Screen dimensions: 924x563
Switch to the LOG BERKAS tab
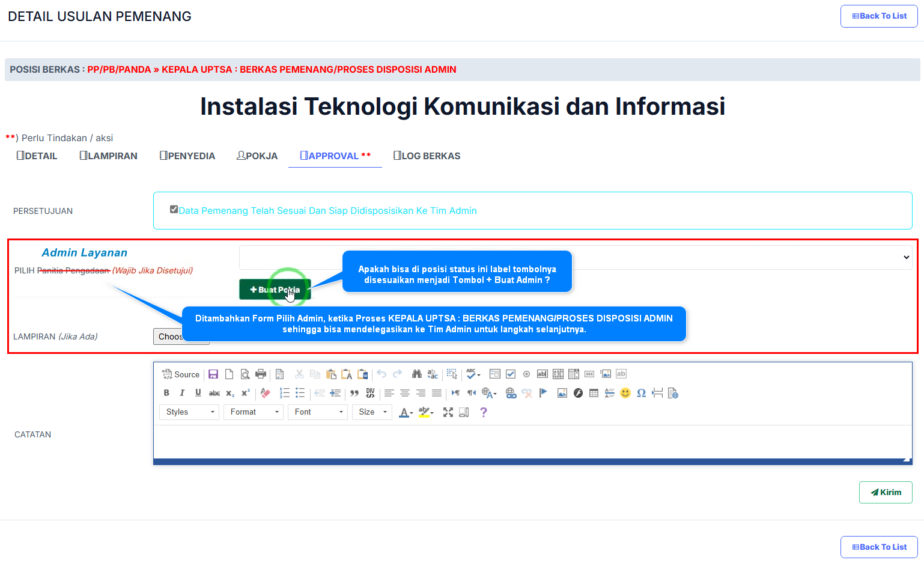point(427,156)
